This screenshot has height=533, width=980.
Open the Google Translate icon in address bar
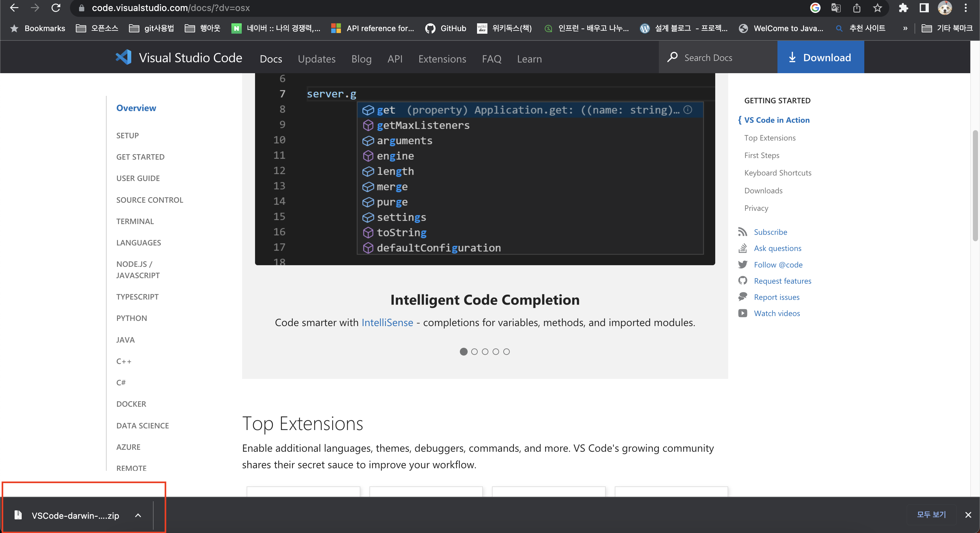(x=835, y=8)
